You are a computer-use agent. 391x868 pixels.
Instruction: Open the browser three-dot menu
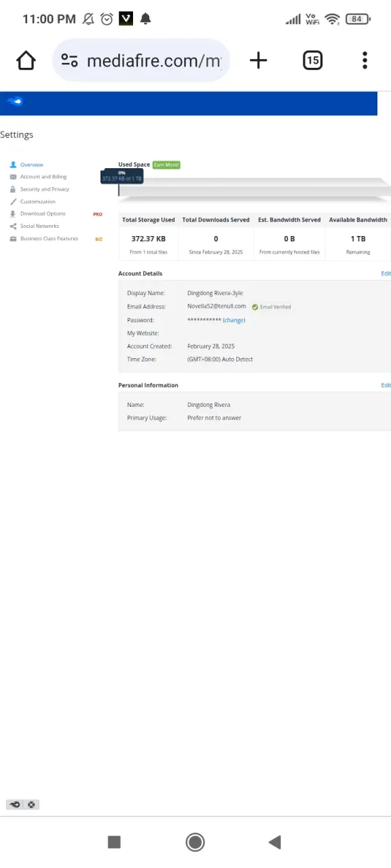click(x=365, y=60)
